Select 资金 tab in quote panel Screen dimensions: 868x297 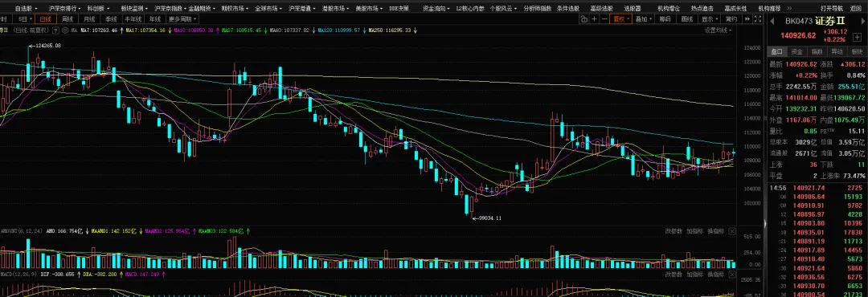[x=796, y=51]
